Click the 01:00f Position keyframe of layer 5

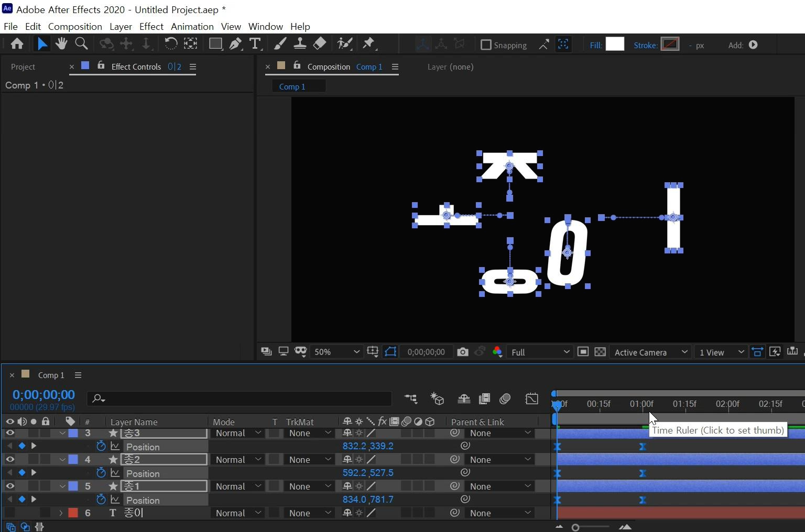point(643,500)
